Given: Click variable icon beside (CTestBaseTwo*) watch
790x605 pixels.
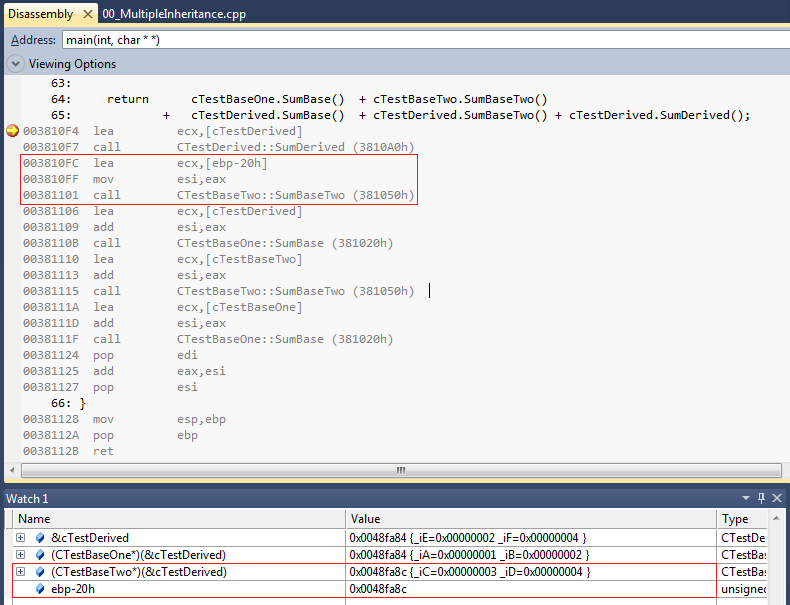Looking at the screenshot, I should tap(40, 572).
